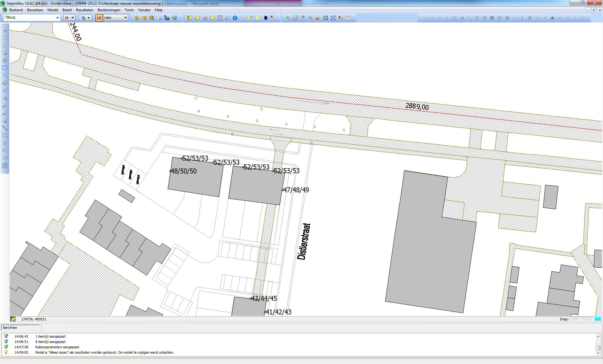Select the 'Alleen lezen' warning message
Screen dimensions: 603x364
click(104, 352)
